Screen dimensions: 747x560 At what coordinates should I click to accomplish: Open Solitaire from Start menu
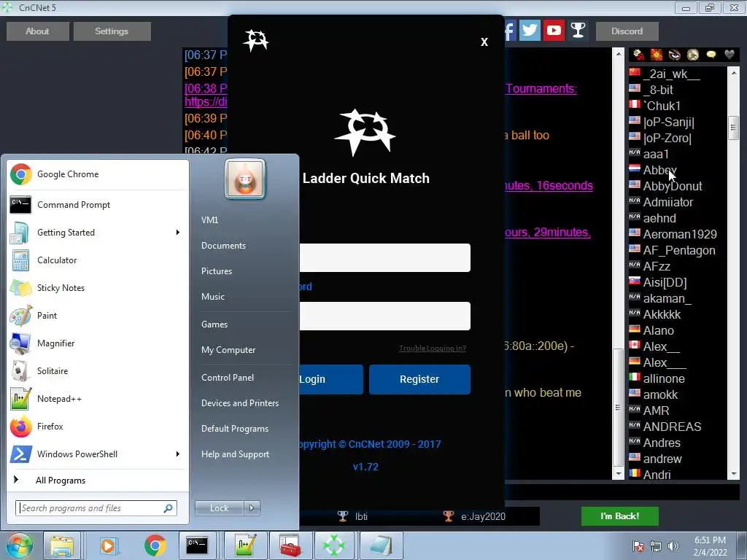(98, 371)
